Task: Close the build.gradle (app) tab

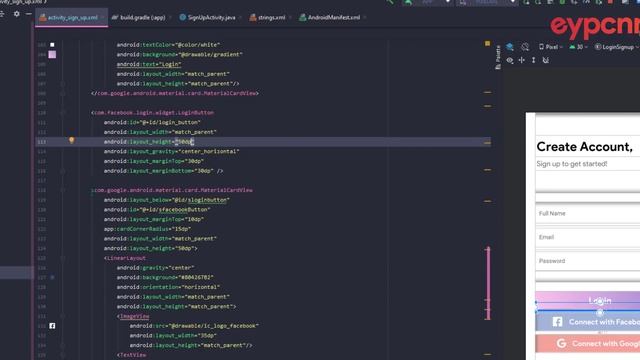Action: click(170, 18)
